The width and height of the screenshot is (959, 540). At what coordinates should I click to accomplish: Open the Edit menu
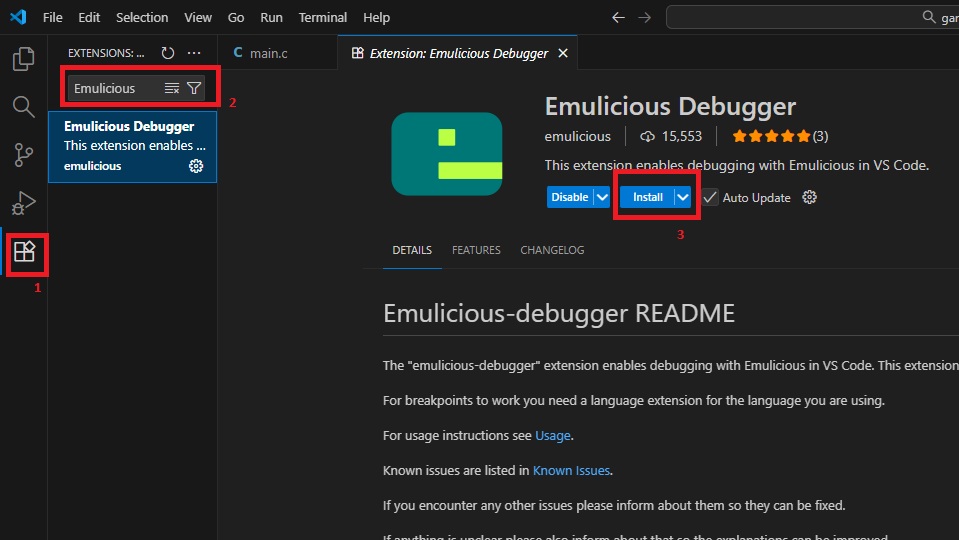[89, 18]
